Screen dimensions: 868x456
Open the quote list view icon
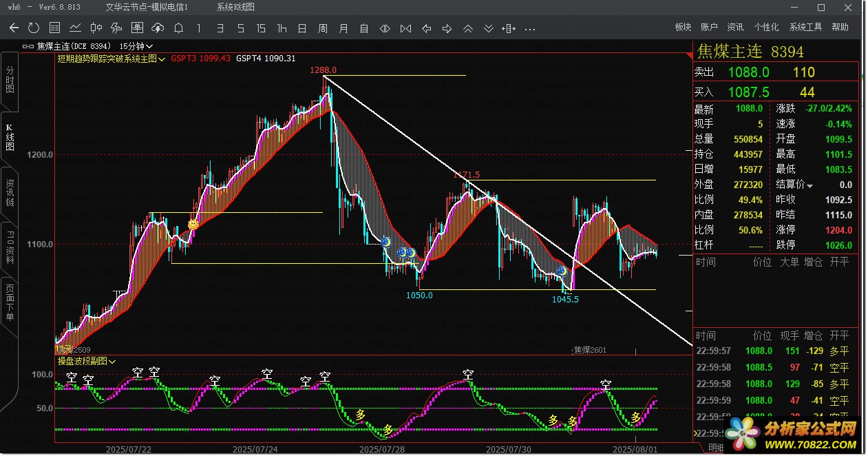pos(54,28)
